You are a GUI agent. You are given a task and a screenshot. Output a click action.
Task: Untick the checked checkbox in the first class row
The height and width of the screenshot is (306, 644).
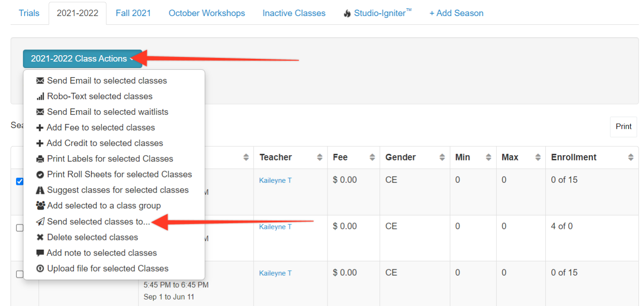click(20, 181)
